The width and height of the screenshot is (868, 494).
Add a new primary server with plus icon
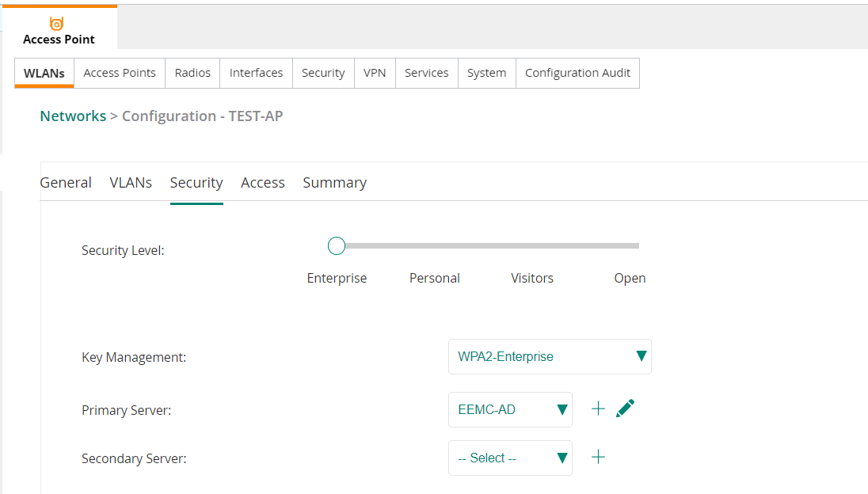coord(598,408)
